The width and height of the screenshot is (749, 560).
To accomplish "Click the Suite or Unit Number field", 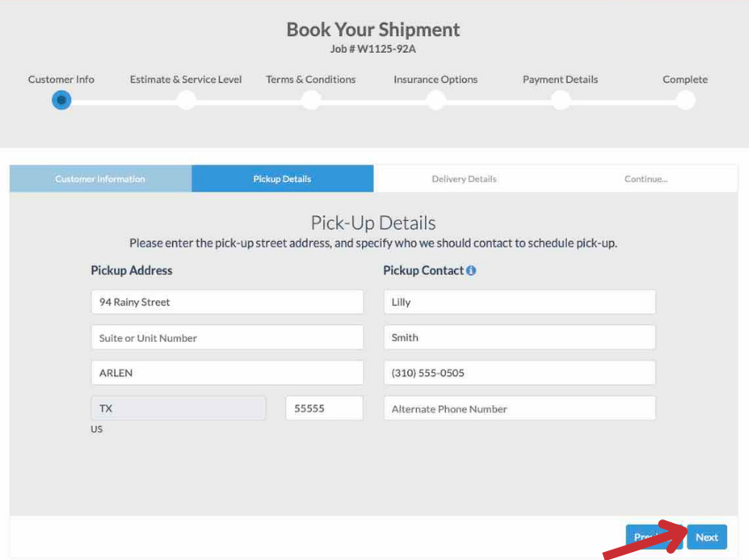I will pos(227,337).
